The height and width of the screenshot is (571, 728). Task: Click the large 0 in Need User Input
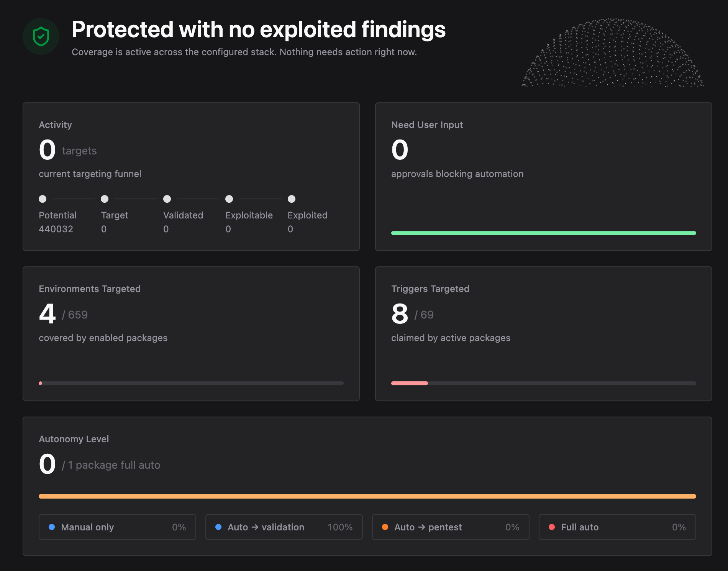pos(400,150)
